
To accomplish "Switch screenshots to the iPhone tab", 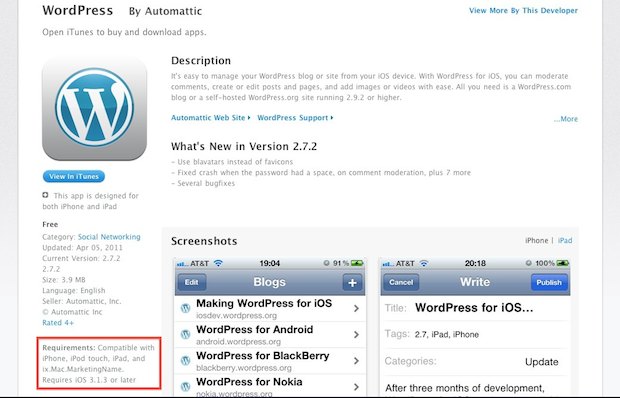I will [x=537, y=240].
